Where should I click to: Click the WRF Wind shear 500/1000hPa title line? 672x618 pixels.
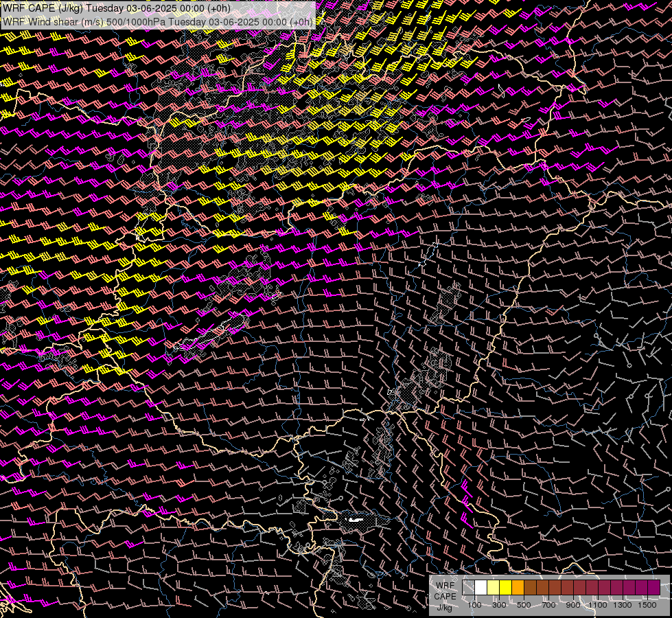click(158, 22)
